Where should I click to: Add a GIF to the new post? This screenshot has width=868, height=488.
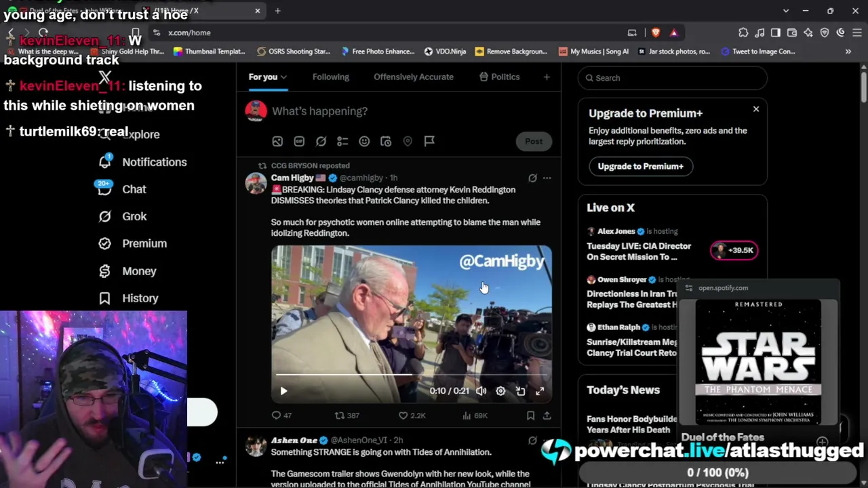[x=299, y=141]
